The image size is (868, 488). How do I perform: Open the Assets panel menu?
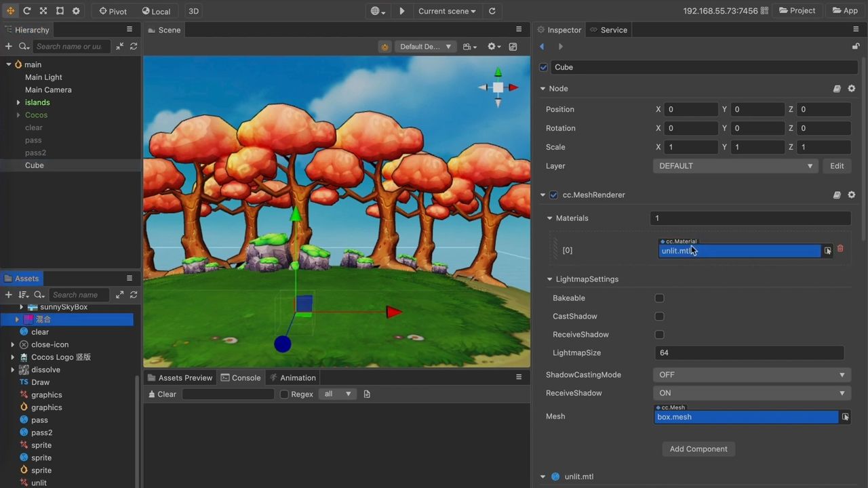pos(130,279)
